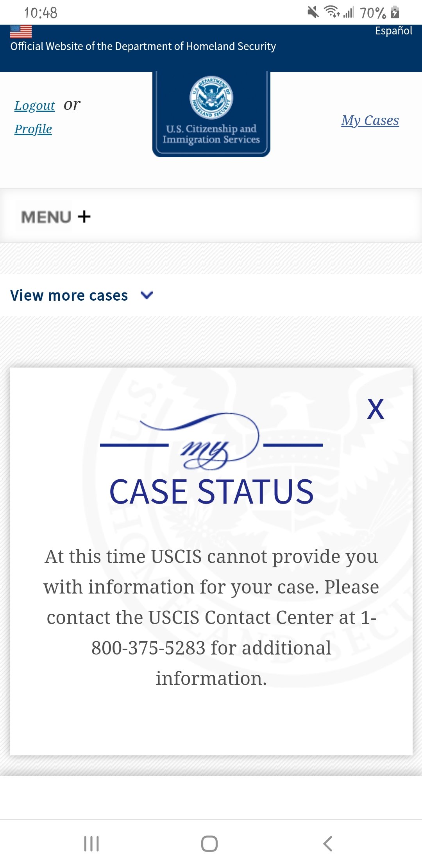
Task: Click the US flag icon in header
Action: (21, 32)
